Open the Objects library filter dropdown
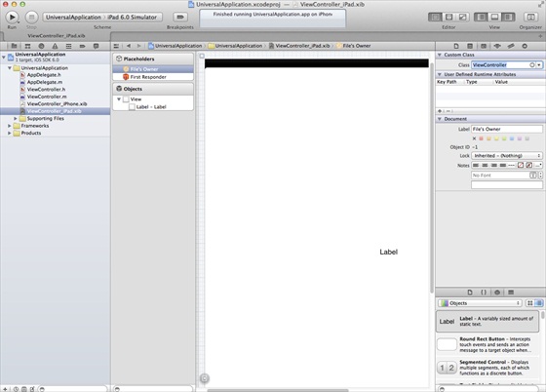The width and height of the screenshot is (546, 392). click(x=480, y=303)
